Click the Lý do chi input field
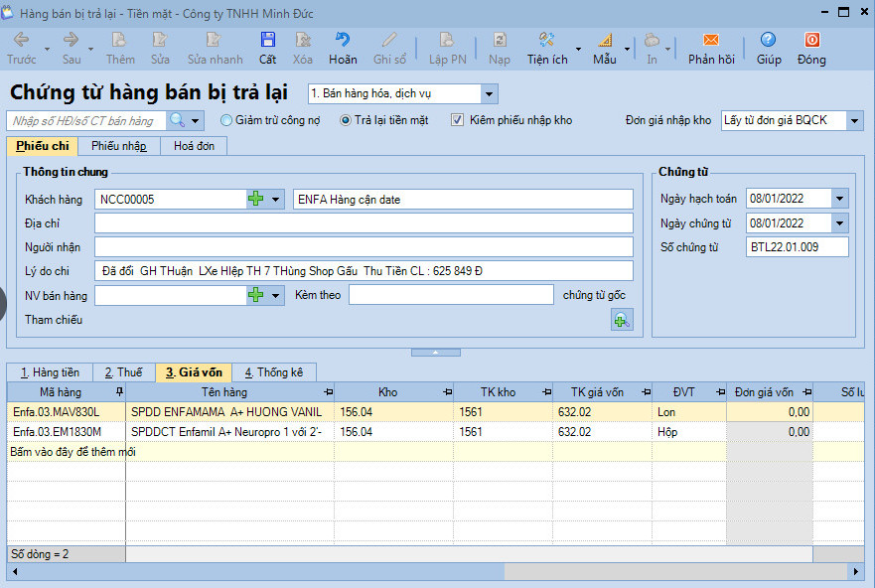The image size is (875, 588). pos(364,271)
